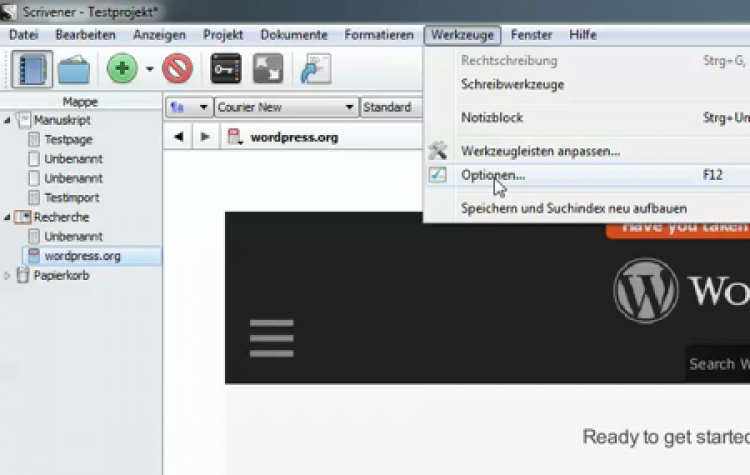
Task: Click the red Delete icon
Action: (177, 69)
